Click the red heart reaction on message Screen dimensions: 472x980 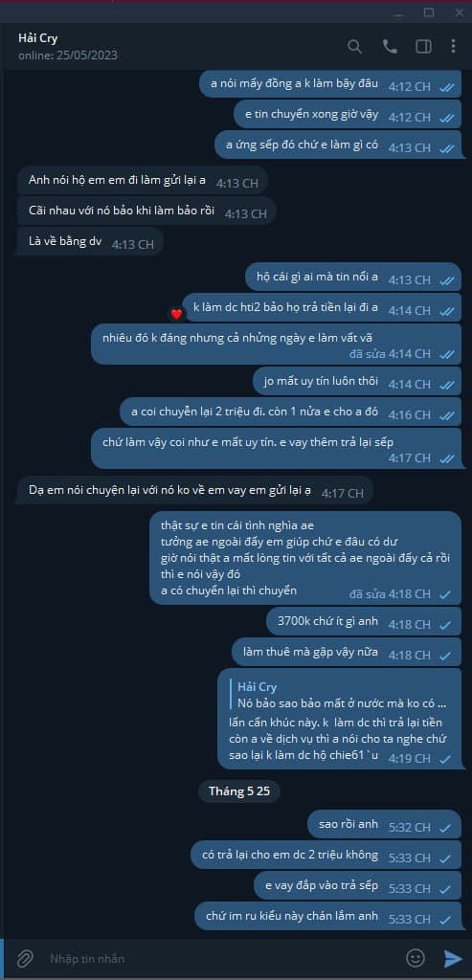pos(176,314)
